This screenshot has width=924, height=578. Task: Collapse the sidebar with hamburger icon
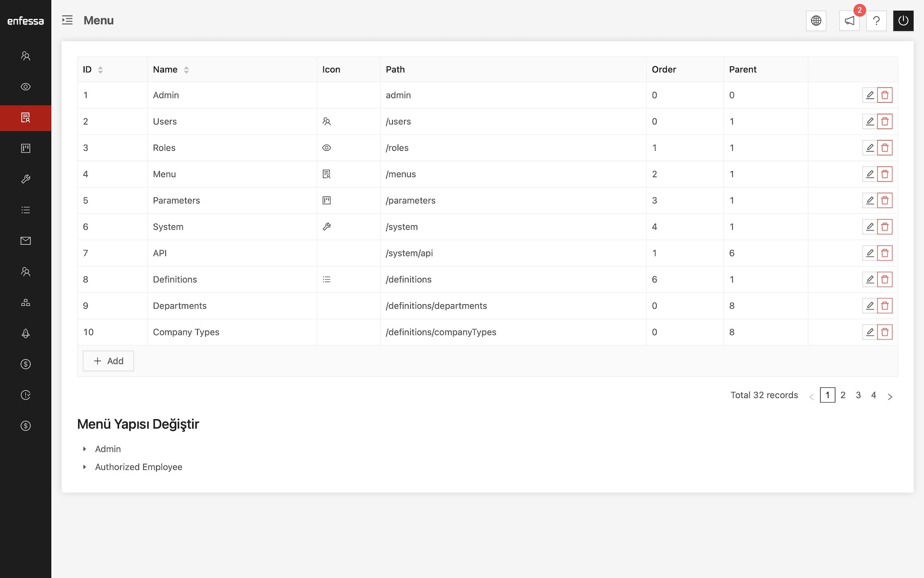tap(67, 20)
